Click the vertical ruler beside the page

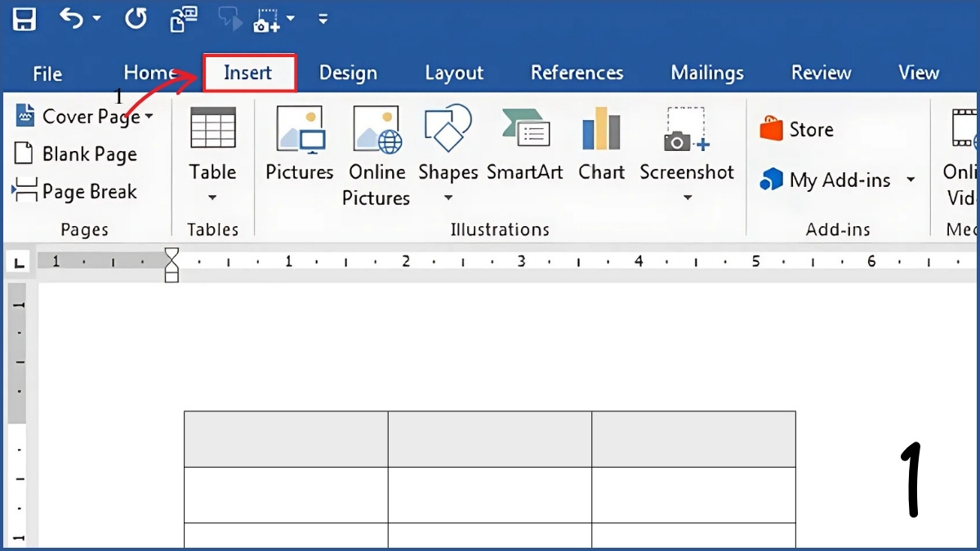[18, 415]
